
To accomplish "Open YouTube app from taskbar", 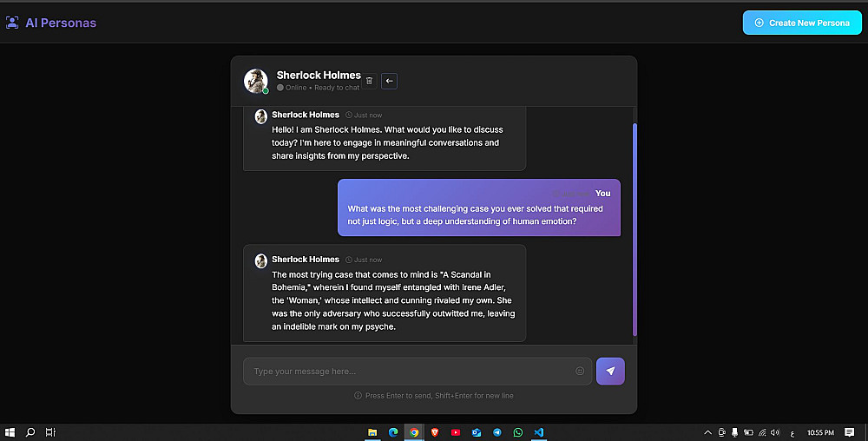I will (x=456, y=432).
